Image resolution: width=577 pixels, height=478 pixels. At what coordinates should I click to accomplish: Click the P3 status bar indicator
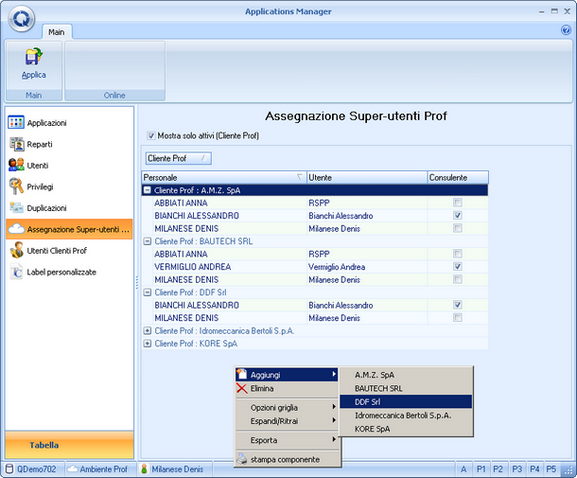(x=517, y=469)
